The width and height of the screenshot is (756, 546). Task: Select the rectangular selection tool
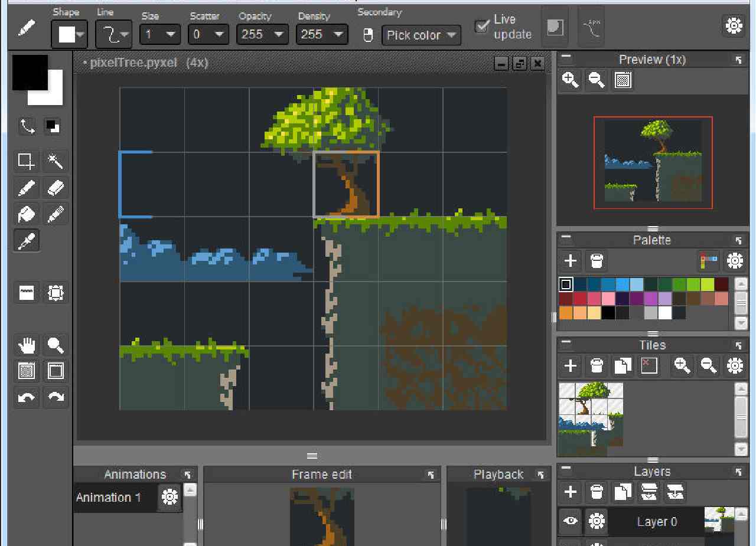27,161
